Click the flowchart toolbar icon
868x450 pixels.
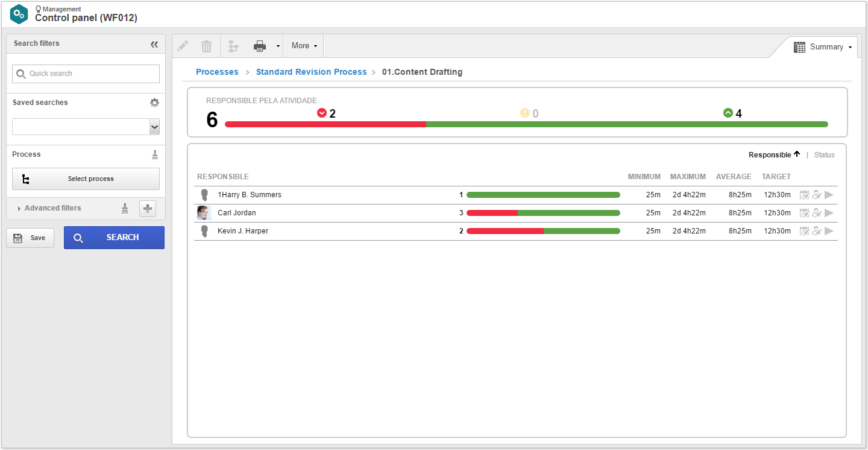click(233, 46)
